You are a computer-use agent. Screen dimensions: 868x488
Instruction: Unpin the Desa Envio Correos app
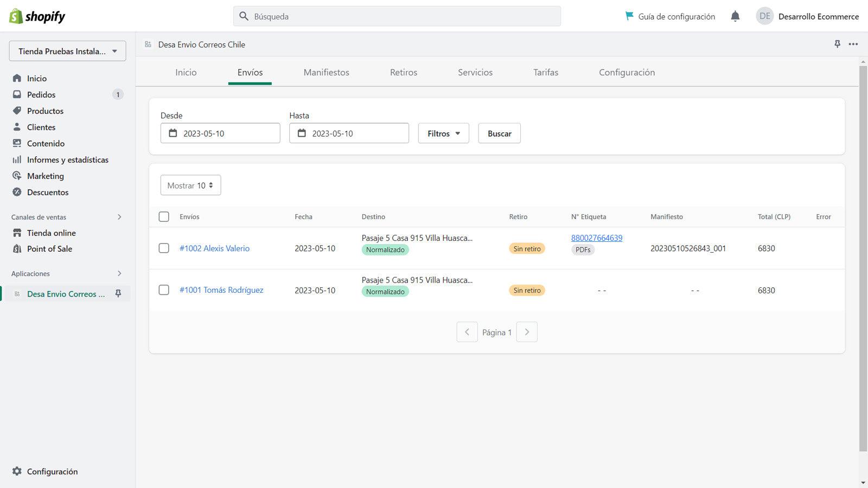pos(118,293)
